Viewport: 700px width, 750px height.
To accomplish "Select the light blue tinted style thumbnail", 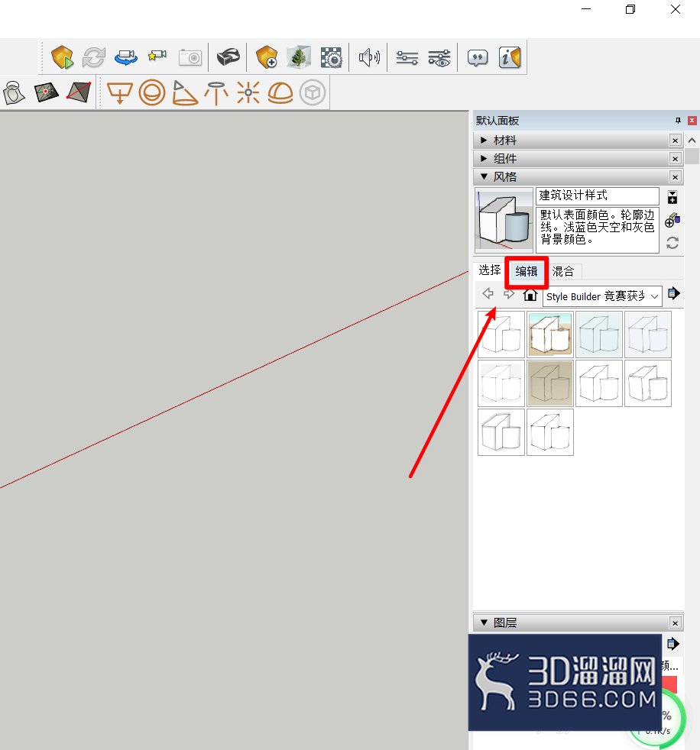I will coord(599,335).
